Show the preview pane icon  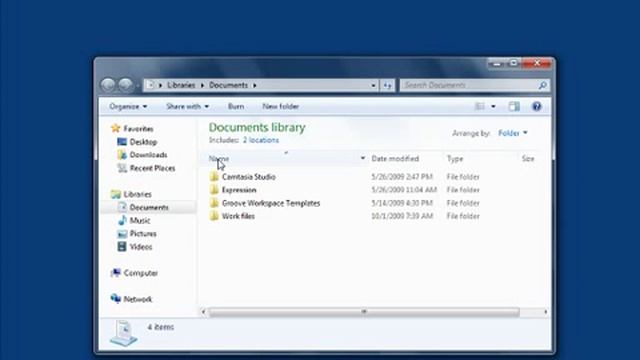[x=514, y=107]
